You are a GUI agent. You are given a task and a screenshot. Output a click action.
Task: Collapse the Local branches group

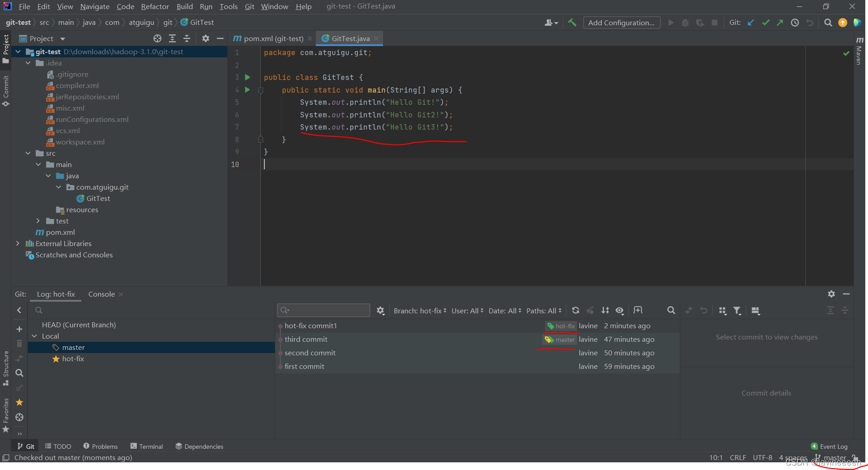[35, 336]
